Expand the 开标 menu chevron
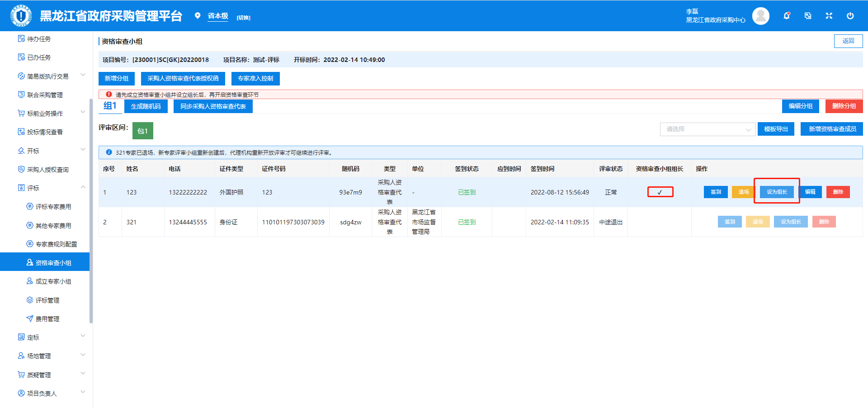The width and height of the screenshot is (868, 408). click(83, 150)
